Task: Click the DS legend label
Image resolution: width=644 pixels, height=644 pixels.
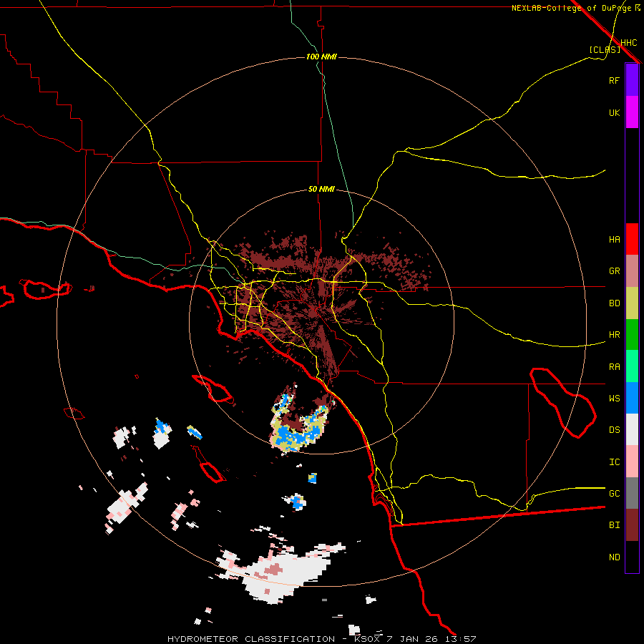Action: (x=614, y=429)
